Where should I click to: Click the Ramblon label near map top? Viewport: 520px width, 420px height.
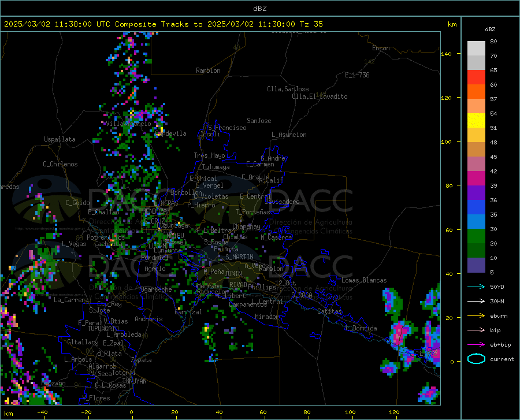click(208, 70)
